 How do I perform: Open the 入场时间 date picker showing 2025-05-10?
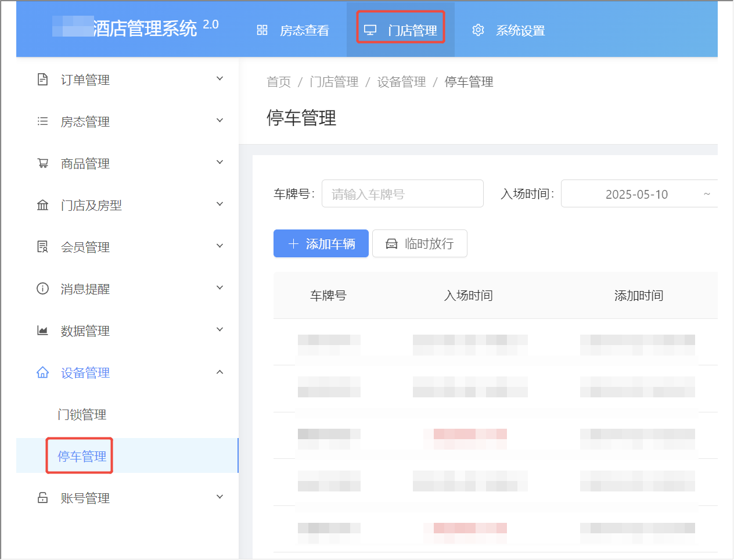pos(639,193)
